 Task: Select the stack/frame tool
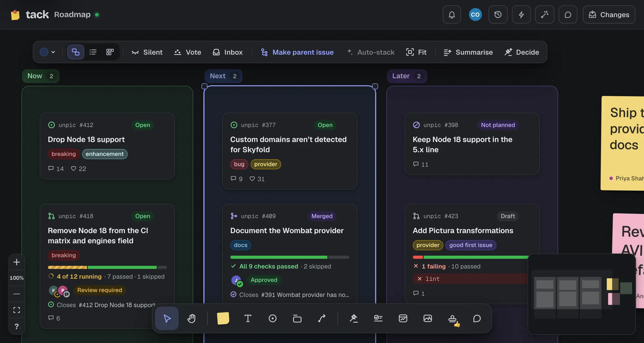click(x=297, y=318)
